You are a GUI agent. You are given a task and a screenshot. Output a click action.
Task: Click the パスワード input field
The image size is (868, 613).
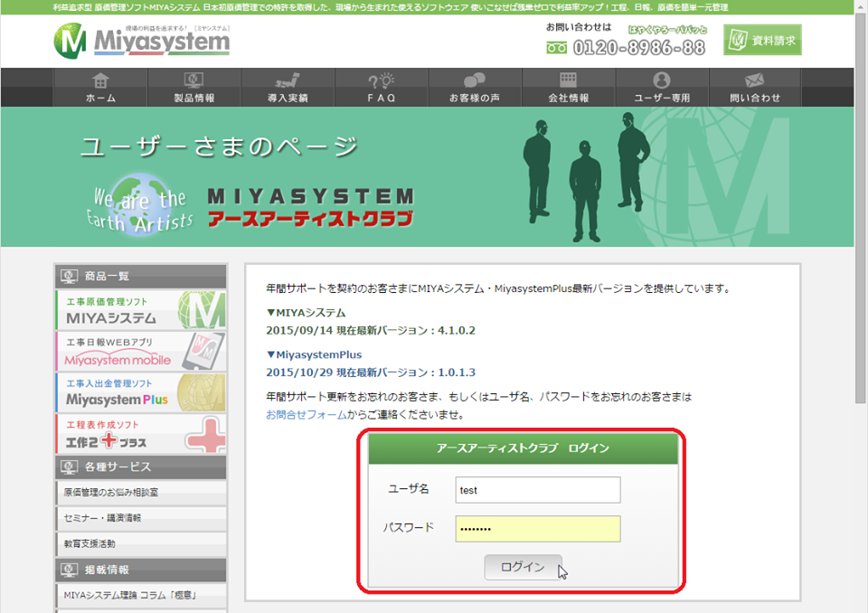[537, 529]
